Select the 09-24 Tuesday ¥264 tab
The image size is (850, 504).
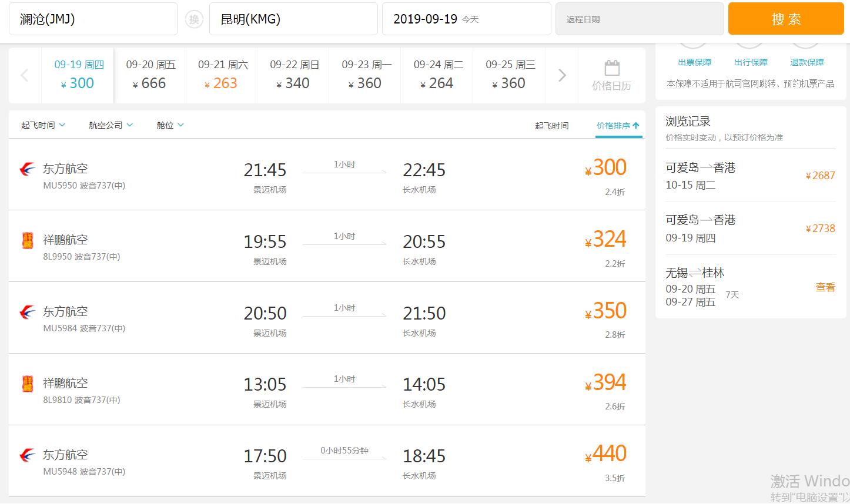pos(437,75)
